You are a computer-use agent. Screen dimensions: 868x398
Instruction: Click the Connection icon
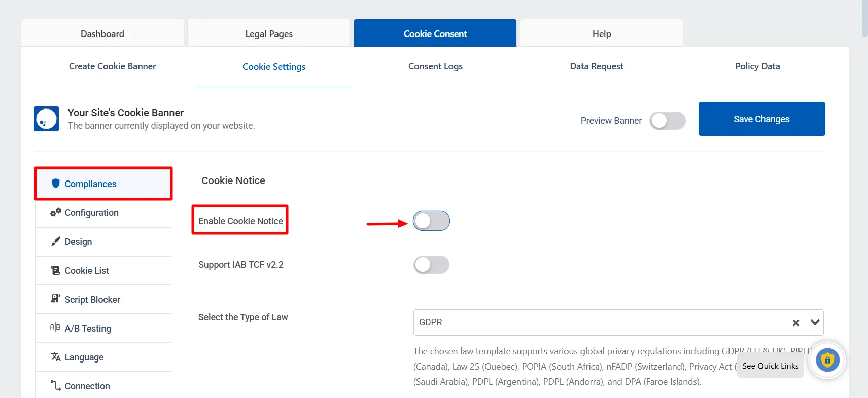point(56,385)
